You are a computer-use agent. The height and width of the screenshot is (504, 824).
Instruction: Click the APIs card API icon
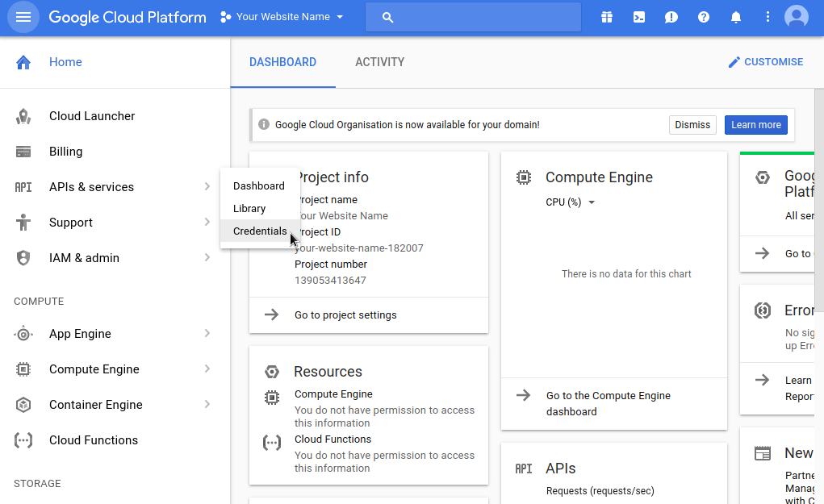(x=524, y=469)
